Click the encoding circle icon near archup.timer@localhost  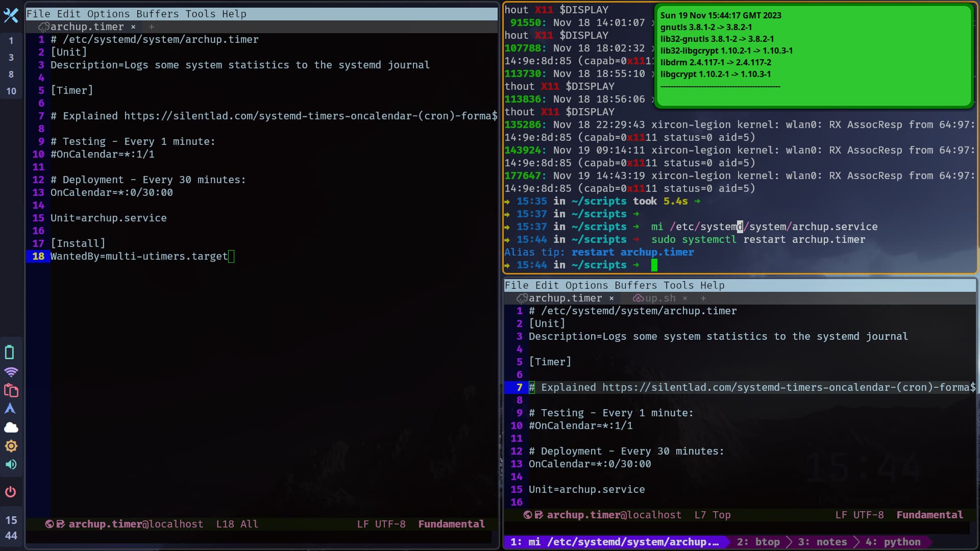click(x=527, y=515)
